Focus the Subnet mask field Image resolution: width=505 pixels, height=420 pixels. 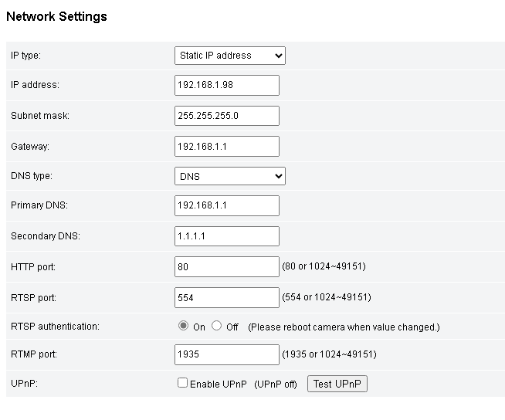(x=227, y=116)
